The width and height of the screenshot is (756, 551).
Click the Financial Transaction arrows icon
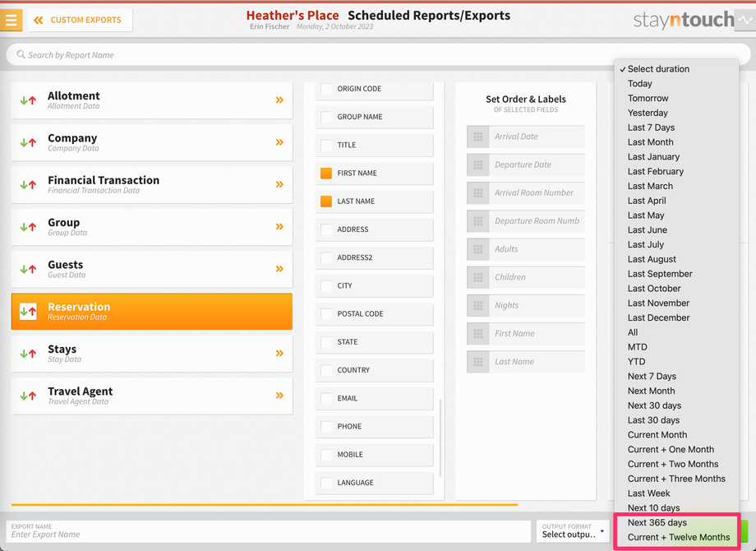(28, 184)
